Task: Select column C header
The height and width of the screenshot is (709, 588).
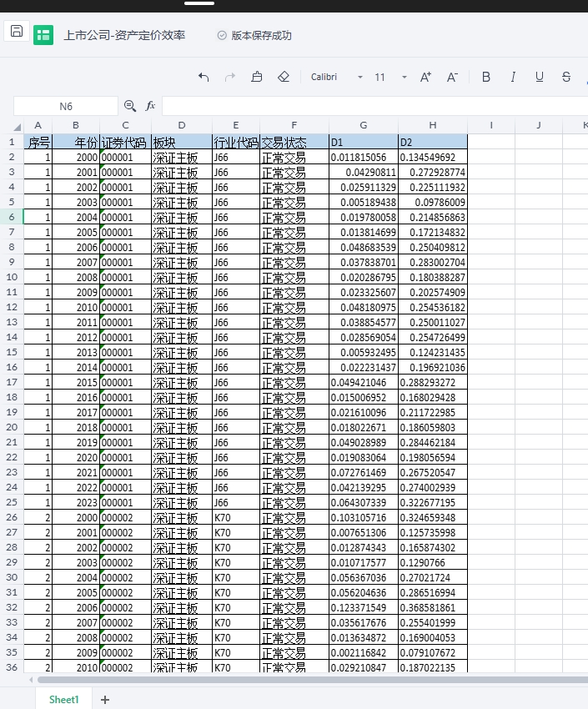Action: (125, 125)
